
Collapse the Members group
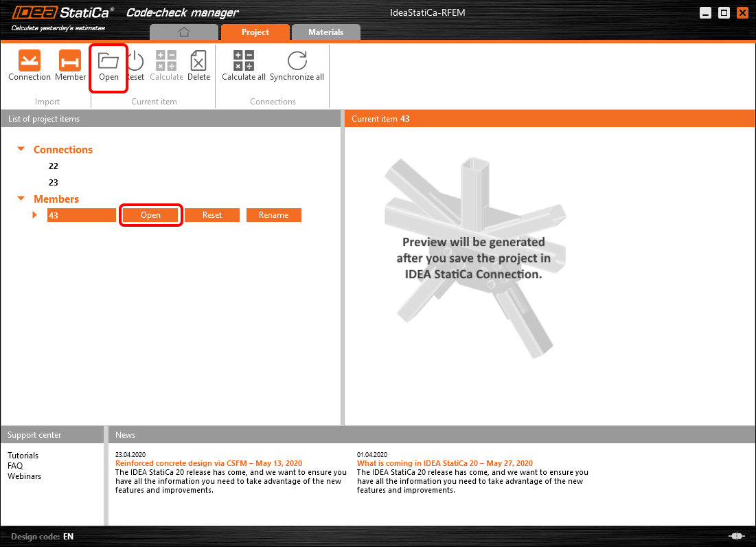pyautogui.click(x=21, y=198)
